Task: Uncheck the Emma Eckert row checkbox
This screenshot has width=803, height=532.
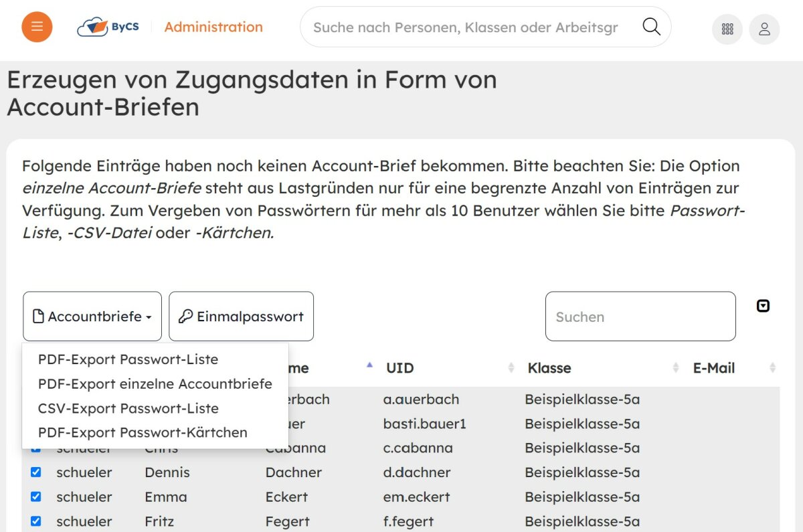Action: (36, 497)
